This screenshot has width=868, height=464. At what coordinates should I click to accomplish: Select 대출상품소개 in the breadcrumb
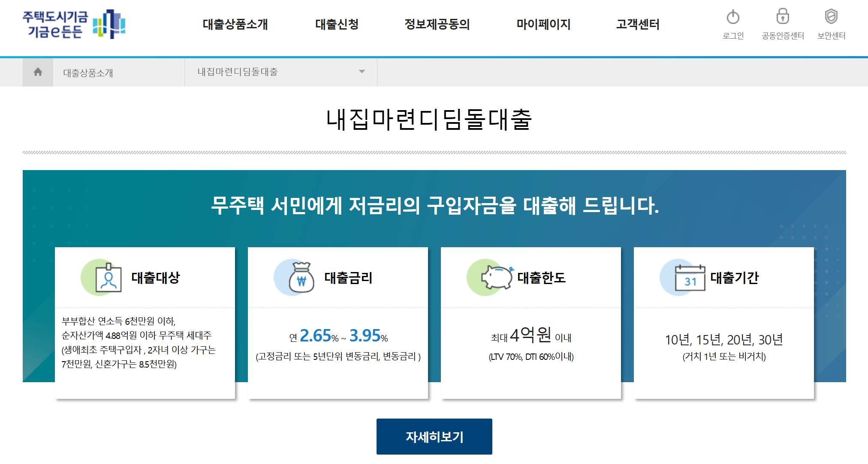pos(89,72)
